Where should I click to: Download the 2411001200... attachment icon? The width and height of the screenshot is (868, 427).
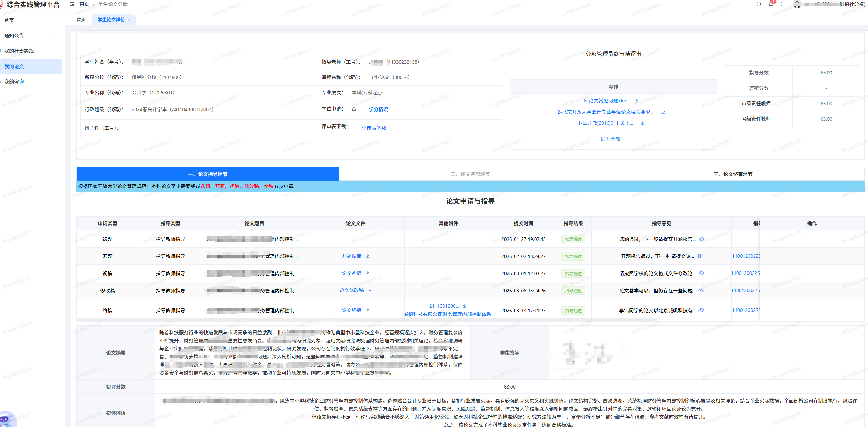[465, 306]
